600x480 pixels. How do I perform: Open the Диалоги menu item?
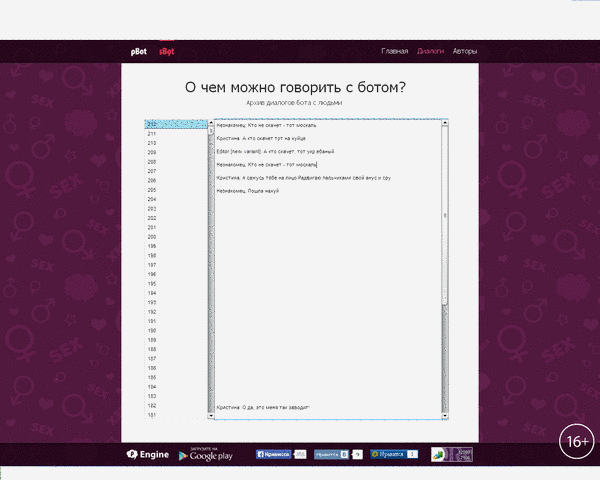(430, 51)
